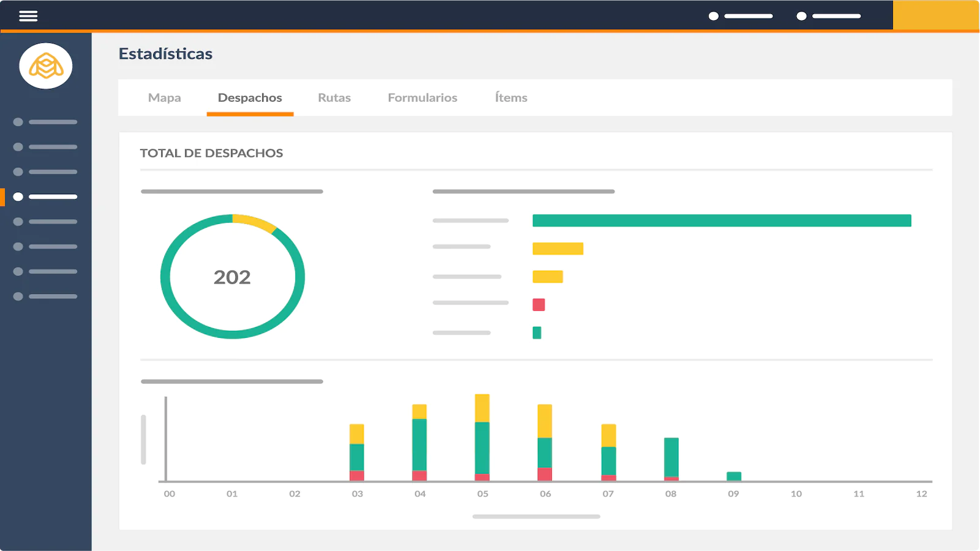
Task: Go to the Formularios tab
Action: click(x=423, y=98)
